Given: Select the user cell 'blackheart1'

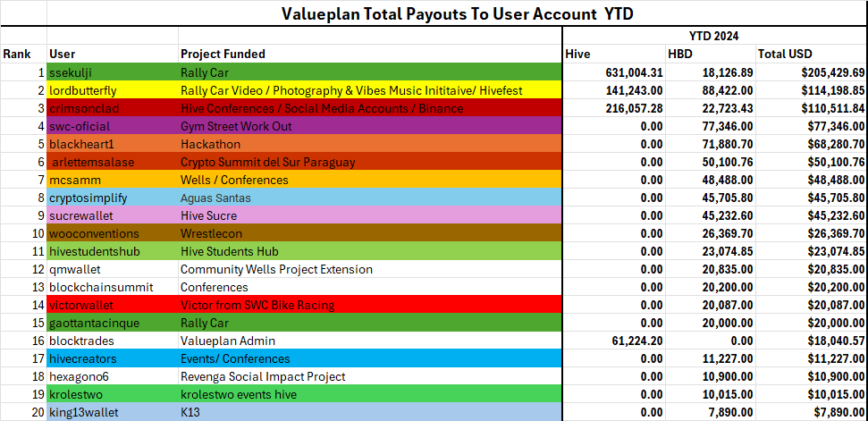Looking at the screenshot, I should tap(113, 145).
